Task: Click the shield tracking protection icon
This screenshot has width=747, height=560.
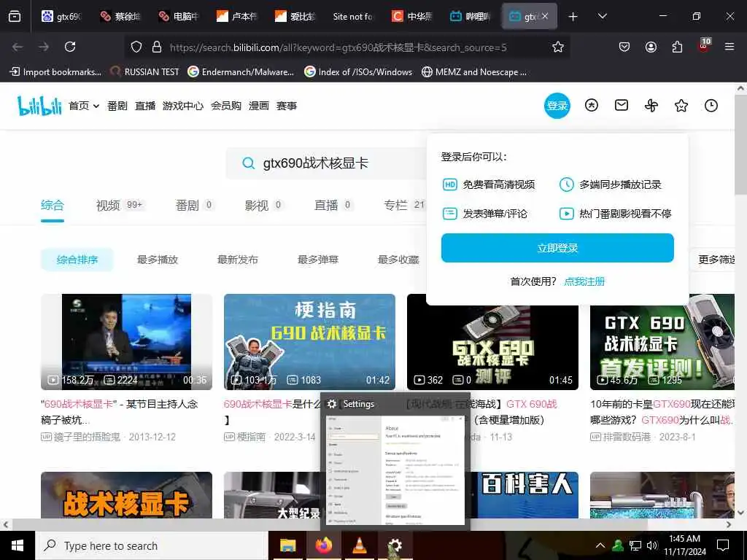Action: coord(136,47)
